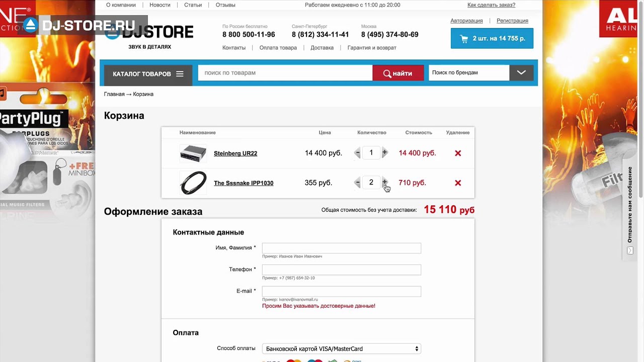This screenshot has height=362, width=644.
Task: Click the 355 руб. price
Action: [318, 183]
